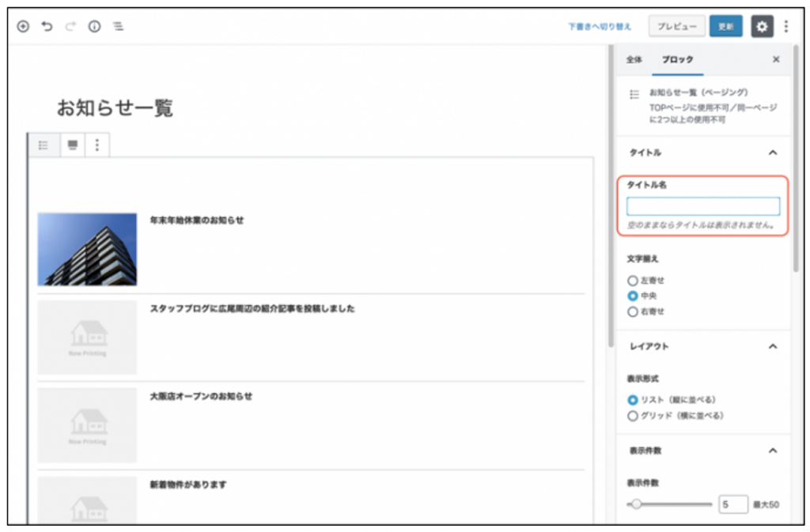Collapse the 表示件数 section
The width and height of the screenshot is (810, 532).
pos(773,451)
